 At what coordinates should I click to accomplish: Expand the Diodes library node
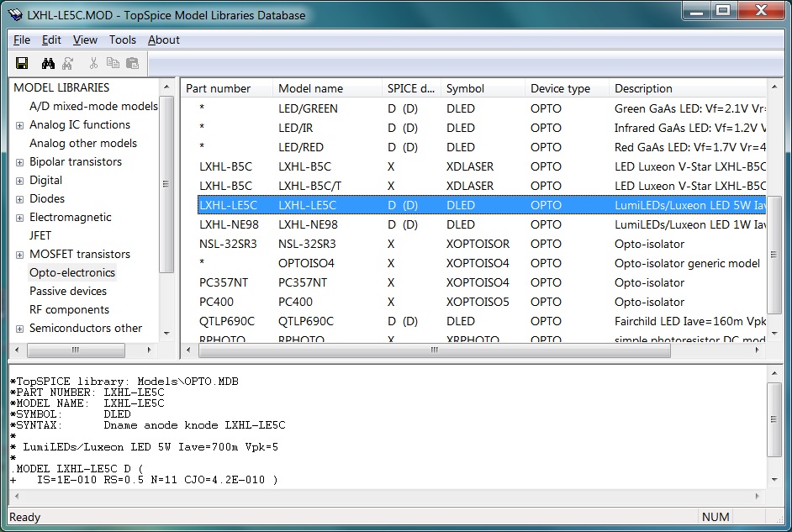coord(19,199)
